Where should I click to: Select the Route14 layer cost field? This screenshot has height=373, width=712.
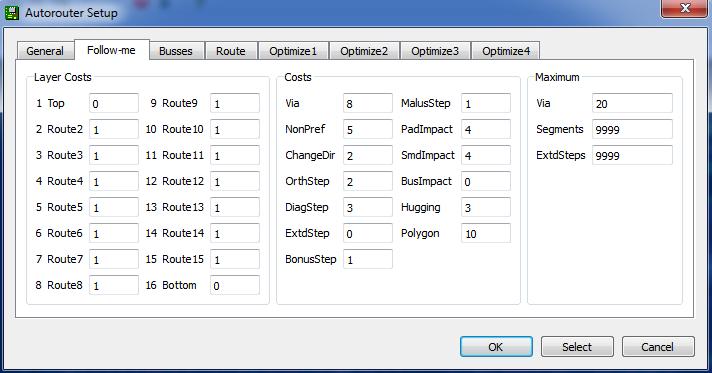click(x=235, y=233)
